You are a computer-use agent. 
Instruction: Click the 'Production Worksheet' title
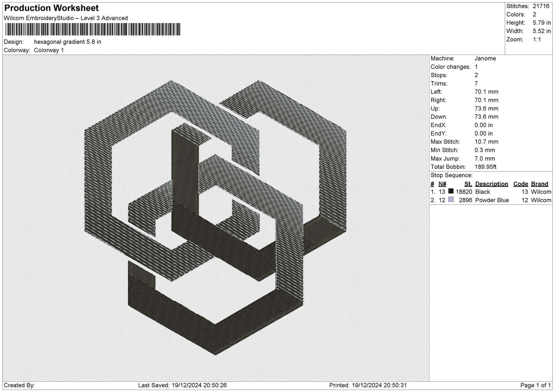click(51, 8)
